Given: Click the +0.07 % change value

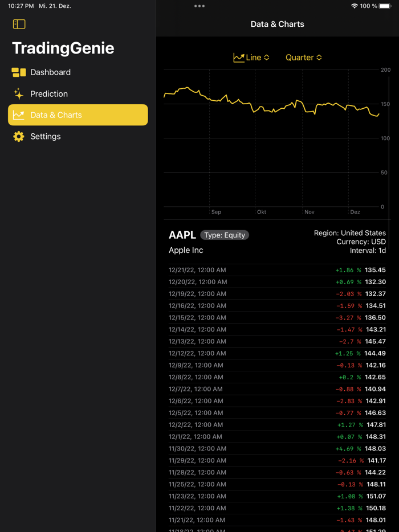Looking at the screenshot, I should [349, 436].
